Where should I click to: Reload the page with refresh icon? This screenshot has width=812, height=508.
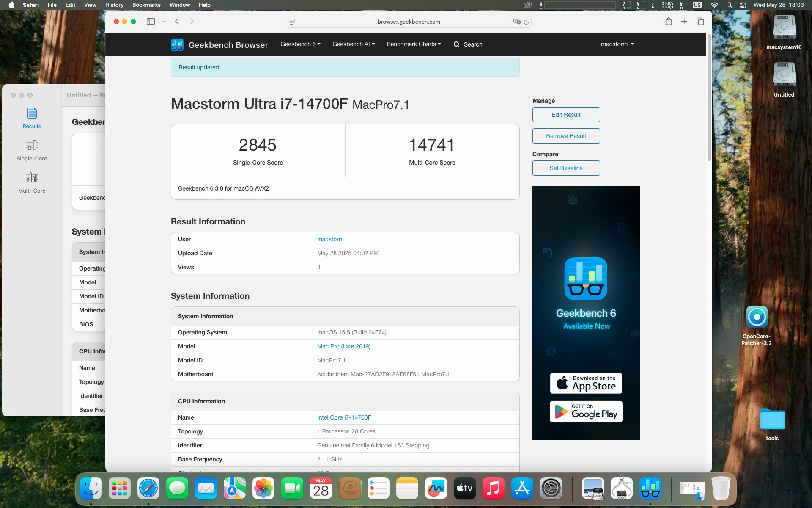coord(526,22)
